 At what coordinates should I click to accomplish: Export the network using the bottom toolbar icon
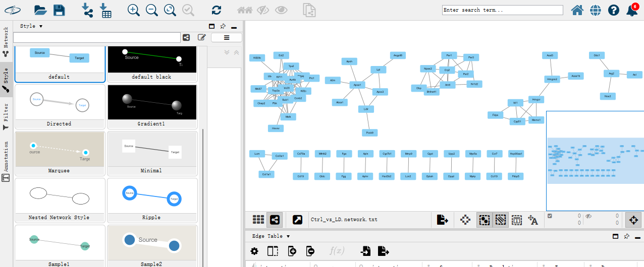pyautogui.click(x=442, y=220)
